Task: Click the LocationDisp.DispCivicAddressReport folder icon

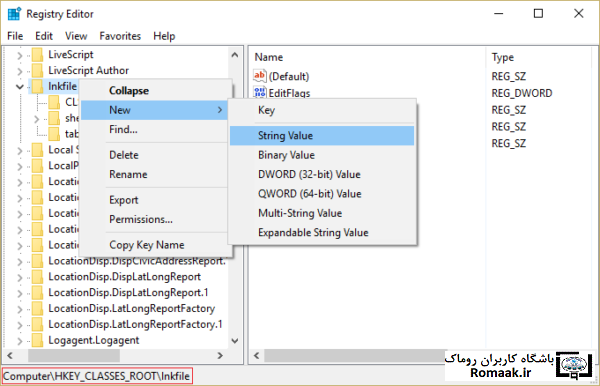Action: [x=38, y=261]
